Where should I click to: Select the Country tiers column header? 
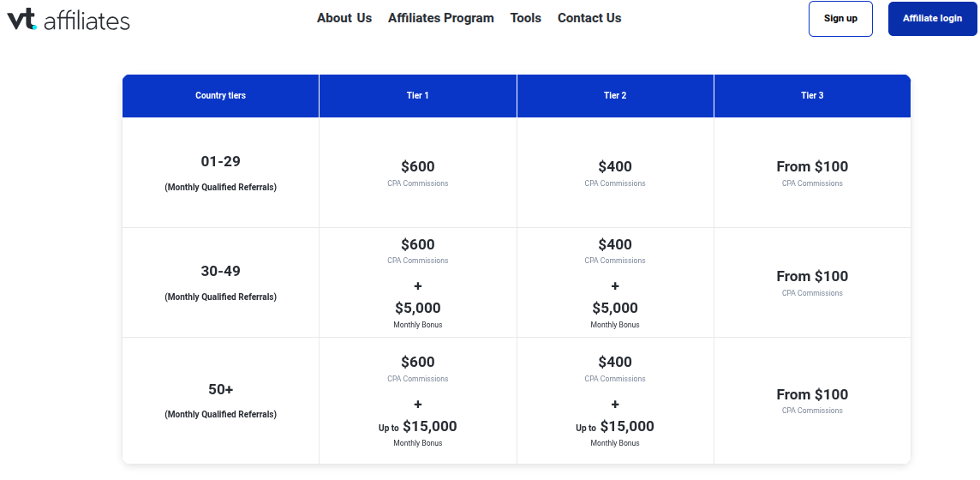click(220, 96)
